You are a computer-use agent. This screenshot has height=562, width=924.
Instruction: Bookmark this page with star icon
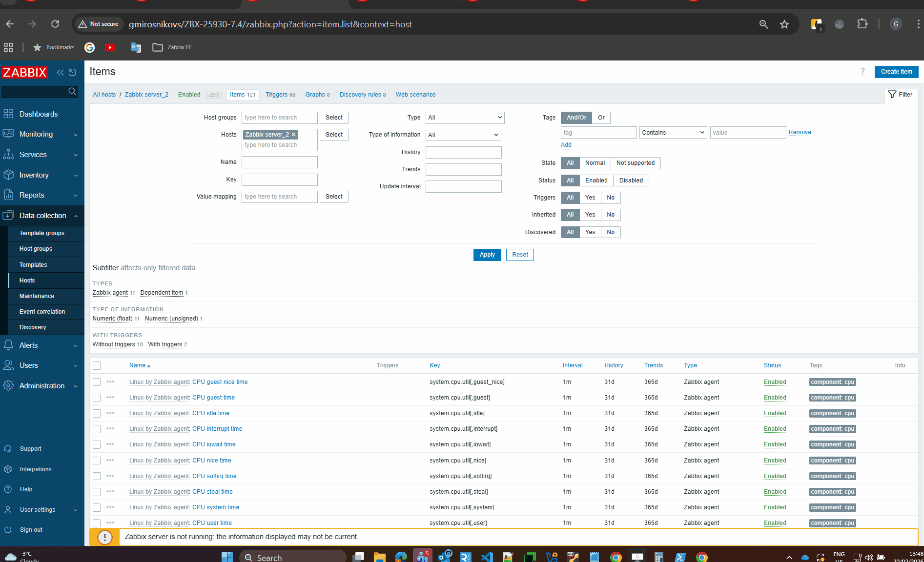pyautogui.click(x=784, y=24)
